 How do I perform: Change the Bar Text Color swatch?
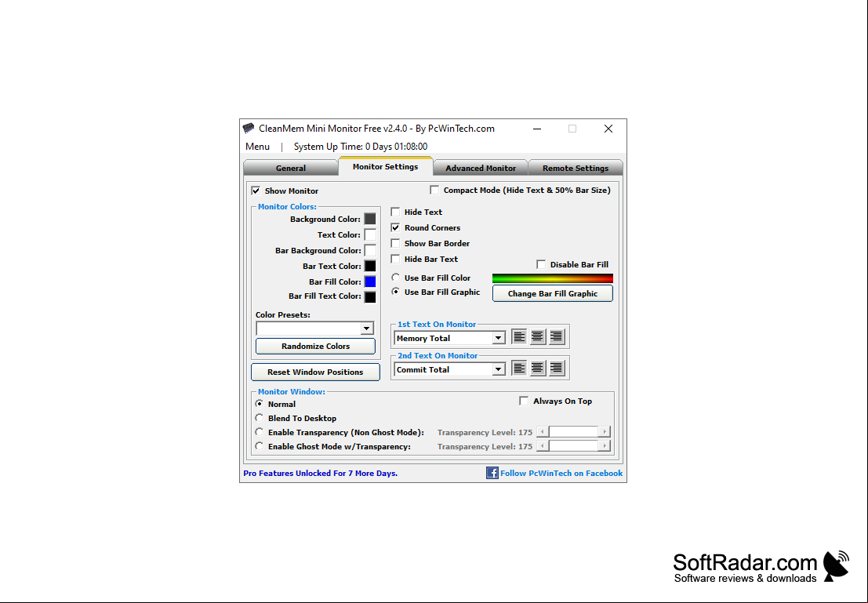pyautogui.click(x=370, y=266)
